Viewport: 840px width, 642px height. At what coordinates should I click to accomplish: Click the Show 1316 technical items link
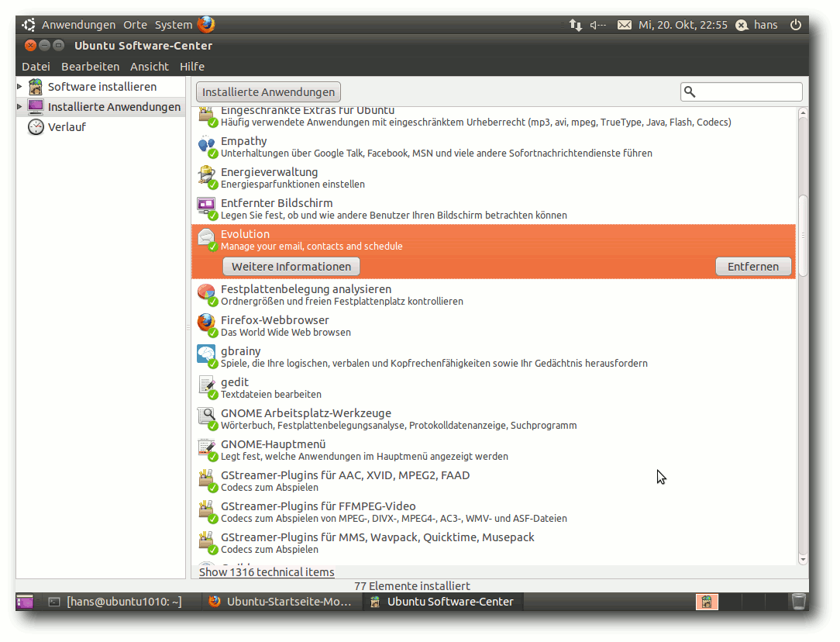point(267,572)
